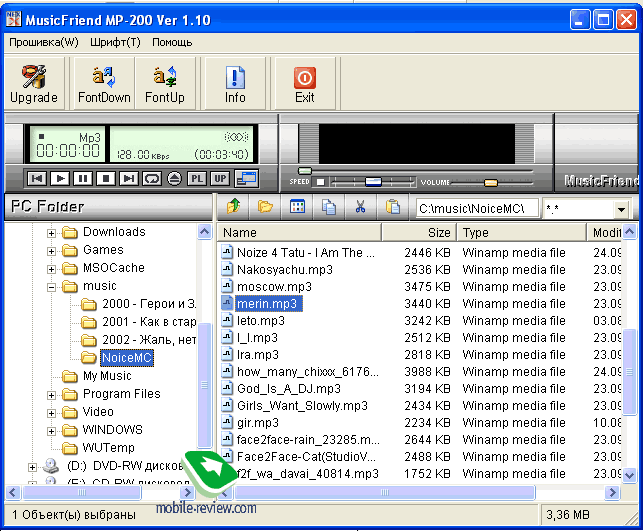Toggle the repeat loop button
This screenshot has width=643, height=531.
tap(152, 178)
